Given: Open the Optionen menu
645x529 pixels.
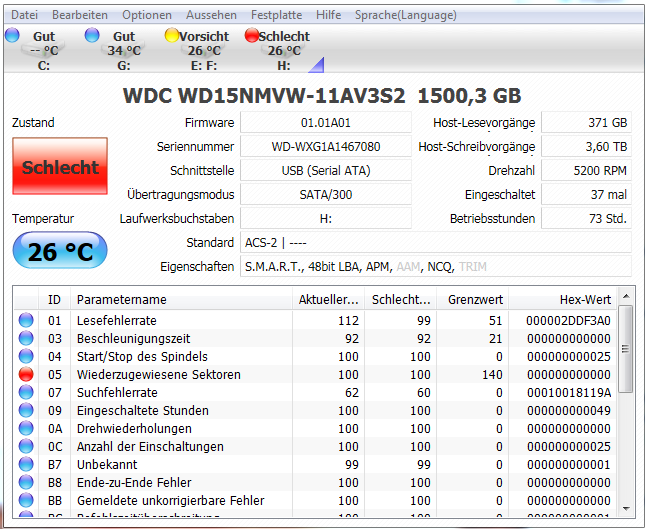Looking at the screenshot, I should 147,15.
